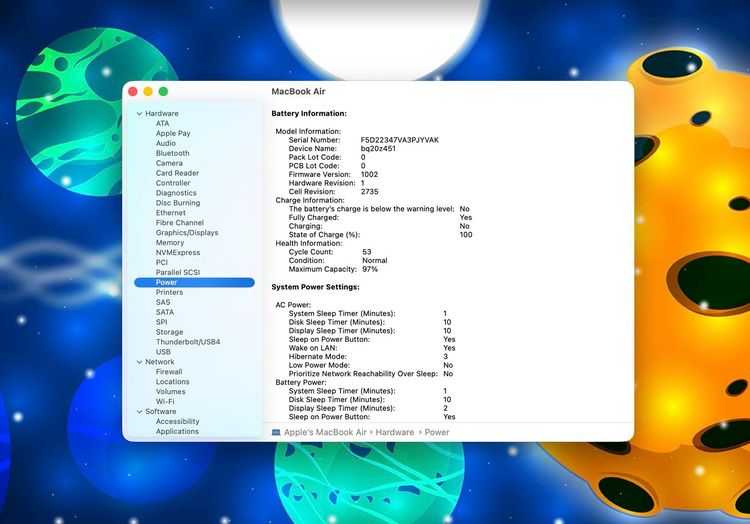Select Locations under Network
750x524 pixels.
click(x=172, y=382)
